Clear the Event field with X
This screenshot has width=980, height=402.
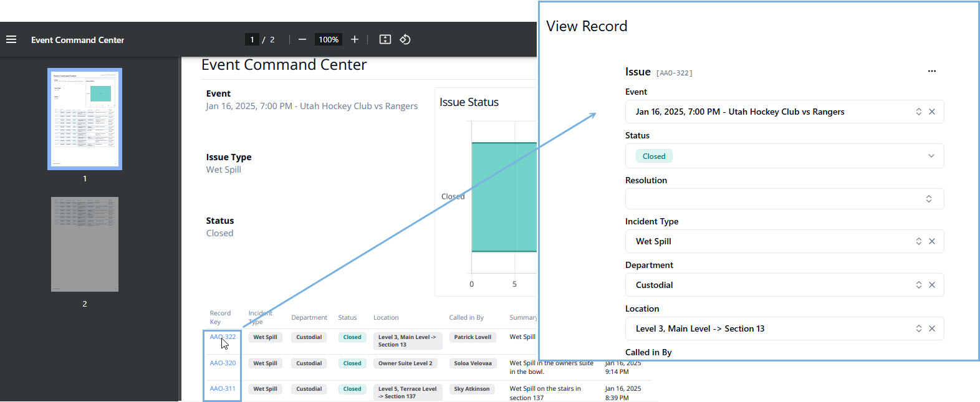click(932, 112)
